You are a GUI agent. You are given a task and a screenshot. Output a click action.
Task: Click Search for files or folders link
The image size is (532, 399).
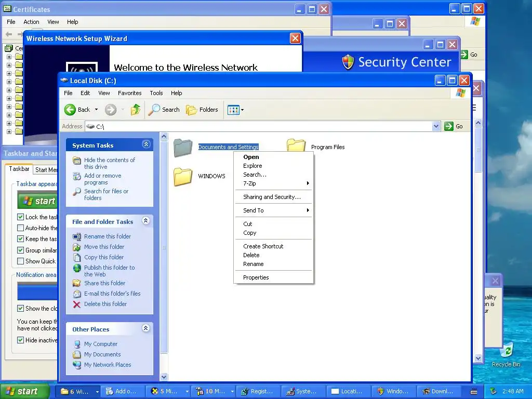pyautogui.click(x=106, y=195)
